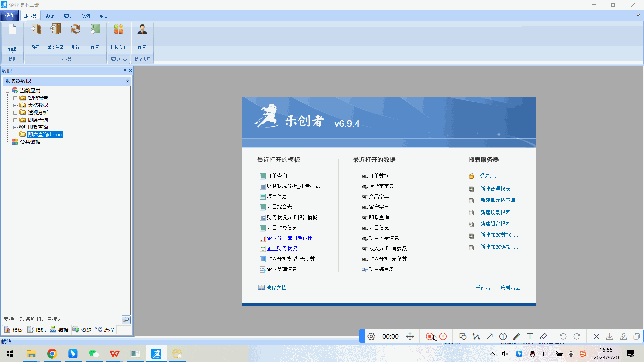Viewport: 644px width, 362px height.
Task: Open Chrome from the Windows taskbar
Action: [x=52, y=354]
